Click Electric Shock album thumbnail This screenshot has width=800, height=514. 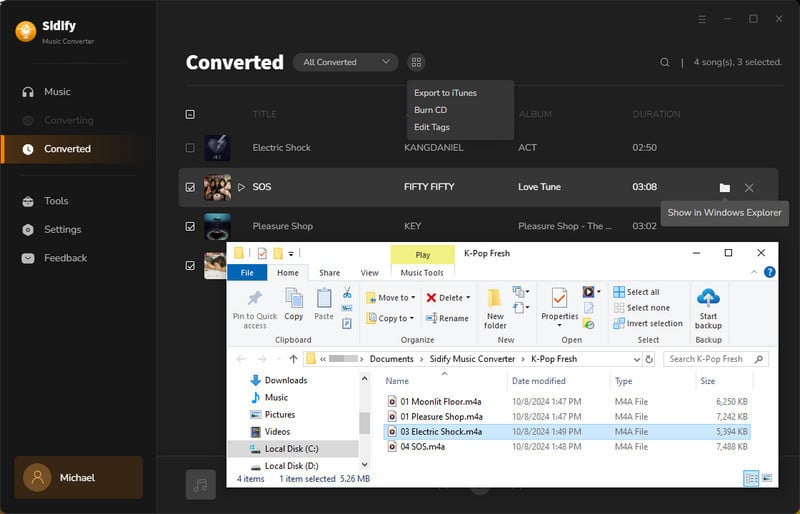point(217,148)
